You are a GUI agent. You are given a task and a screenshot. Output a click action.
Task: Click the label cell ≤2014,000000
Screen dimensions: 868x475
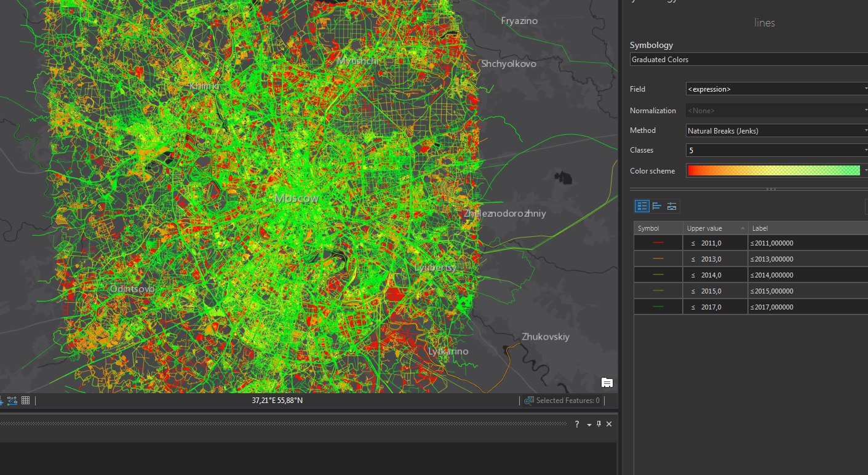pos(808,275)
